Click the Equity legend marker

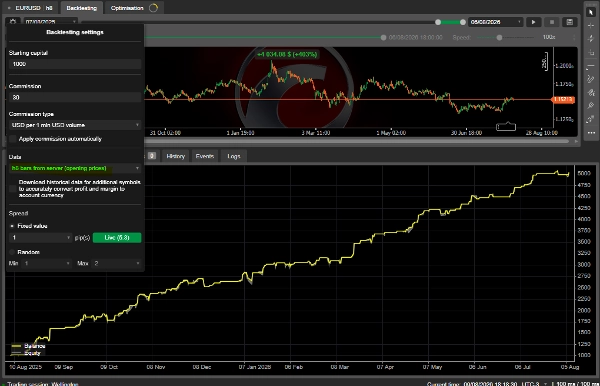(x=16, y=353)
